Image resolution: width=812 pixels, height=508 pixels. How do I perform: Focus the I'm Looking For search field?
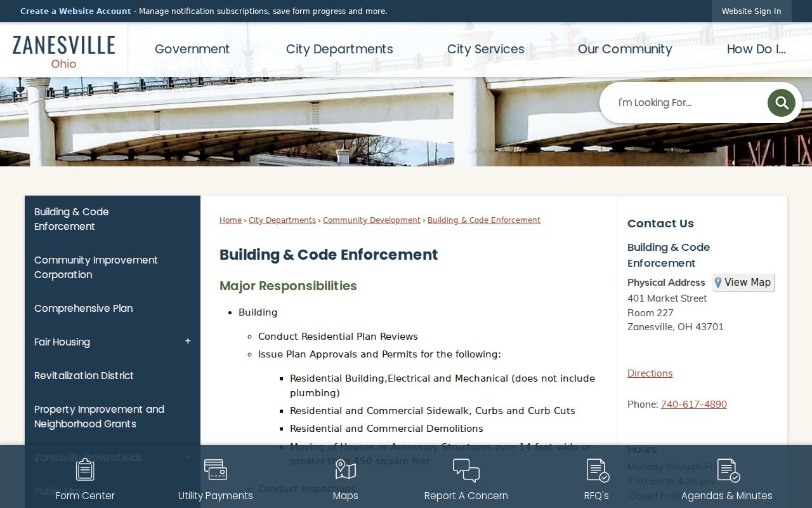coord(688,103)
